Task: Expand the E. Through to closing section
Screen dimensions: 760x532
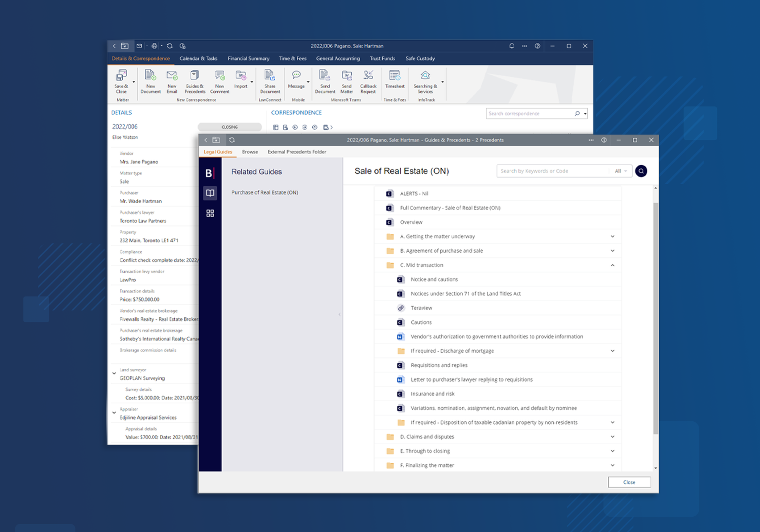Action: coord(612,451)
